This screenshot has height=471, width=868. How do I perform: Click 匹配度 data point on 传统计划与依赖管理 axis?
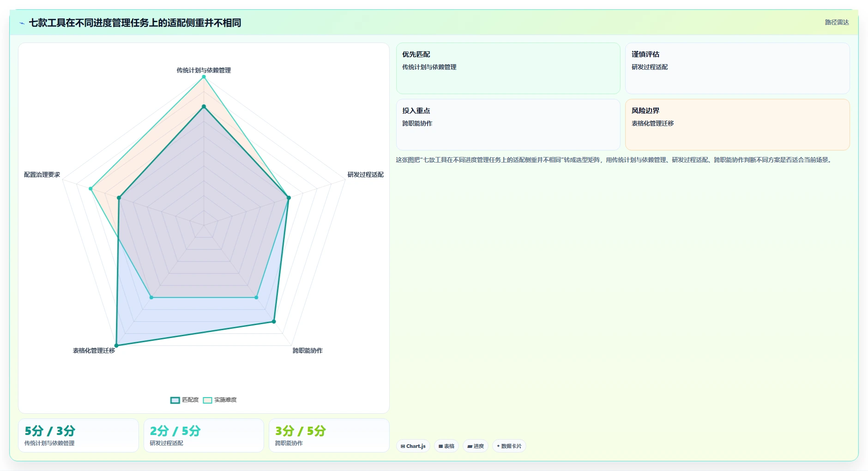click(x=204, y=107)
